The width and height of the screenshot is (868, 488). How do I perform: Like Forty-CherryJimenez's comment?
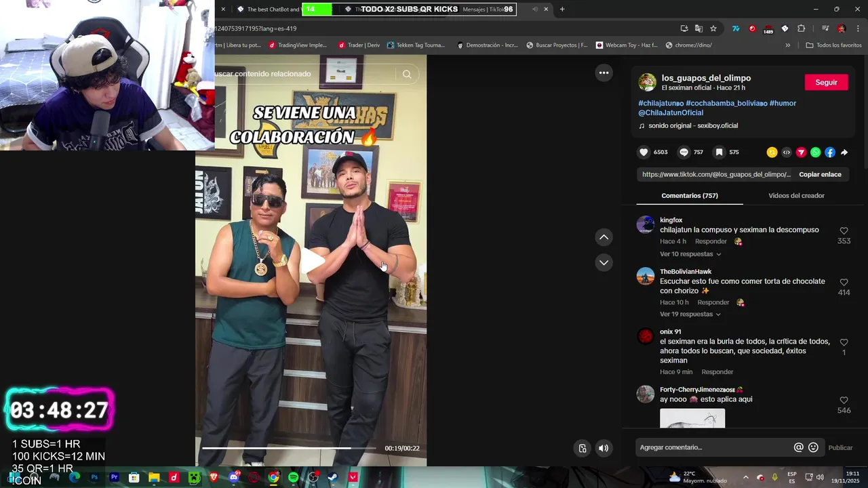pos(844,401)
